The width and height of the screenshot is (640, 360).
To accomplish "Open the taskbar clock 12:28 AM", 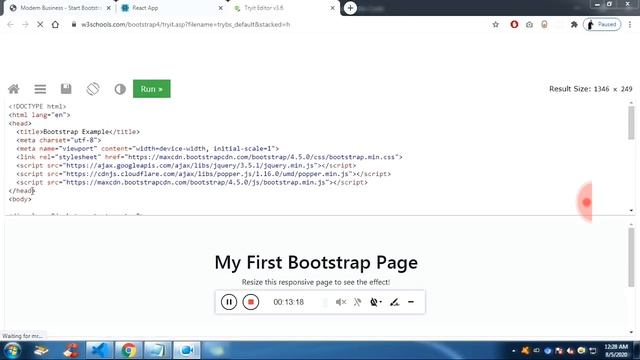I will pyautogui.click(x=616, y=351).
